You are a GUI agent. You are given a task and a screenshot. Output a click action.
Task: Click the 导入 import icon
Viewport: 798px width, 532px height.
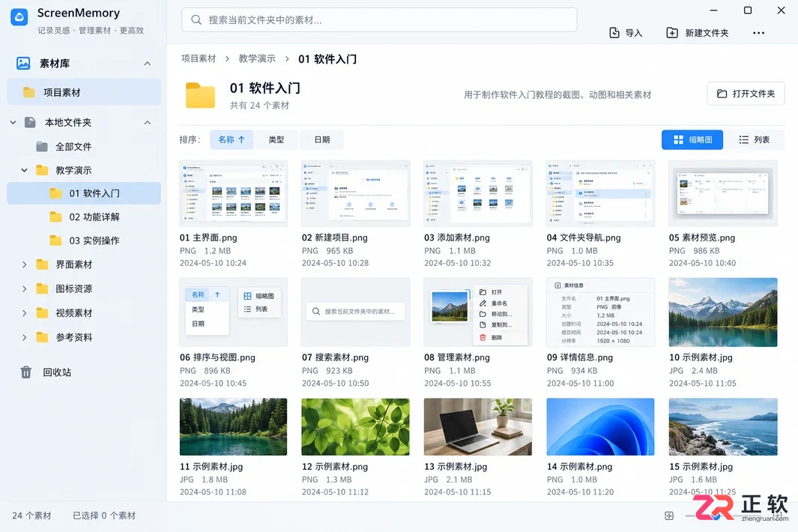tap(614, 32)
